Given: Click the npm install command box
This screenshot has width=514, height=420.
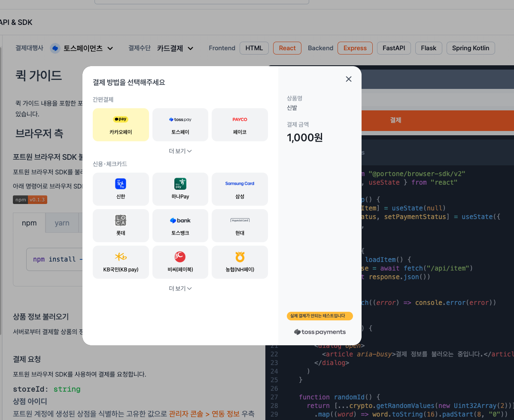Looking at the screenshot, I should (x=55, y=259).
